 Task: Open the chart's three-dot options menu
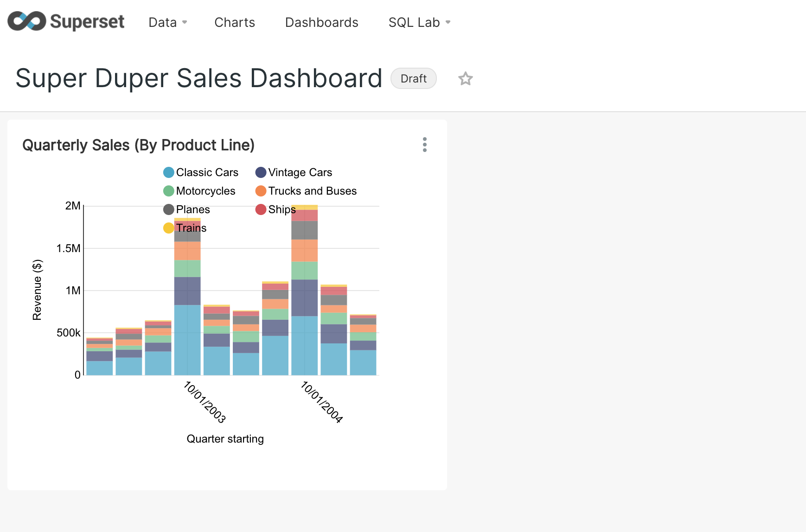pyautogui.click(x=424, y=145)
